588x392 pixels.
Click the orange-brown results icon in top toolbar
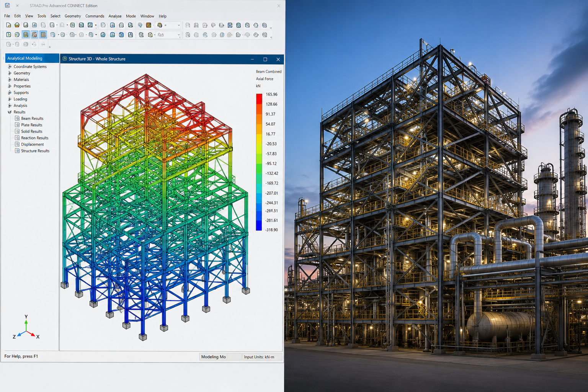point(149,25)
